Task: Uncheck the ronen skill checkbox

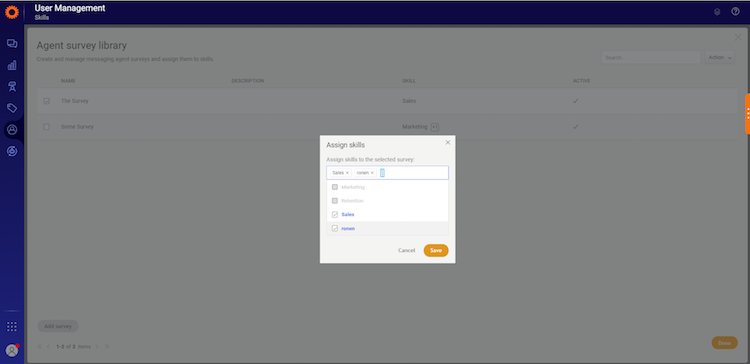Action: 335,229
